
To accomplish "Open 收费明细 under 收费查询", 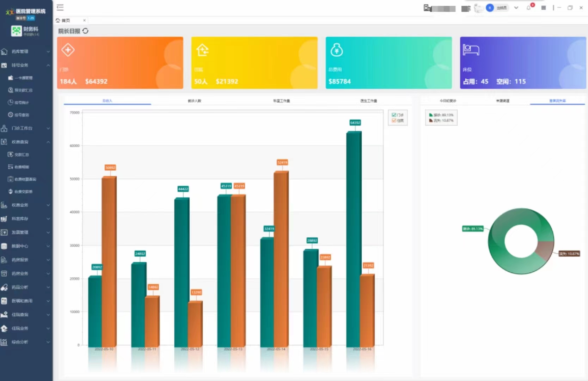I will tap(22, 167).
